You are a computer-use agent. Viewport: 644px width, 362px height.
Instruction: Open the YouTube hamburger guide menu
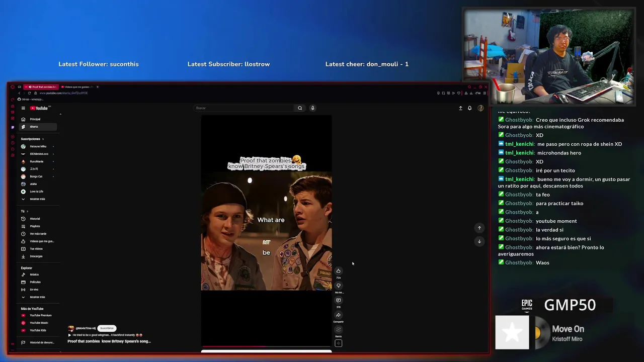click(23, 108)
